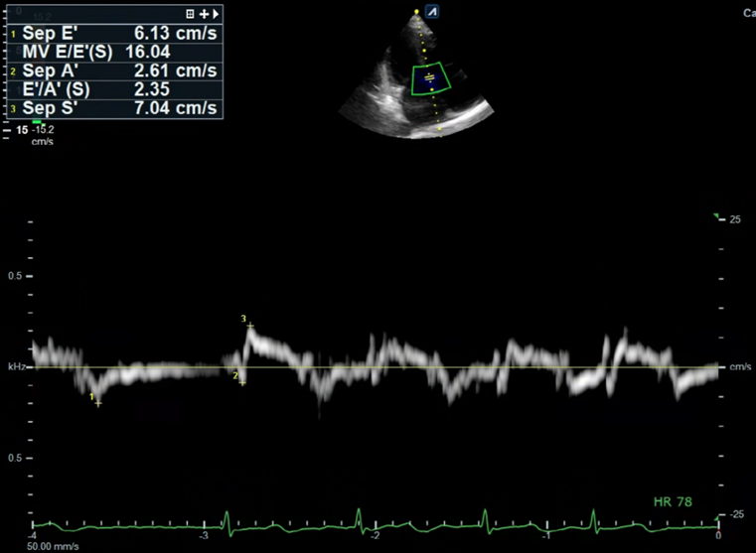Viewport: 756px width, 553px height.
Task: Click the yellow sample volume gate on cursor line
Action: 429,77
